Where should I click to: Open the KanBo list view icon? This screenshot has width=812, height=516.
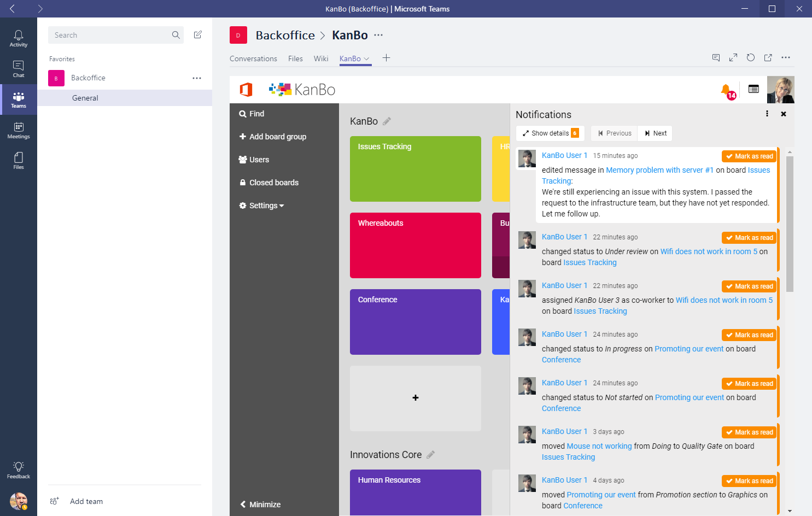(753, 89)
